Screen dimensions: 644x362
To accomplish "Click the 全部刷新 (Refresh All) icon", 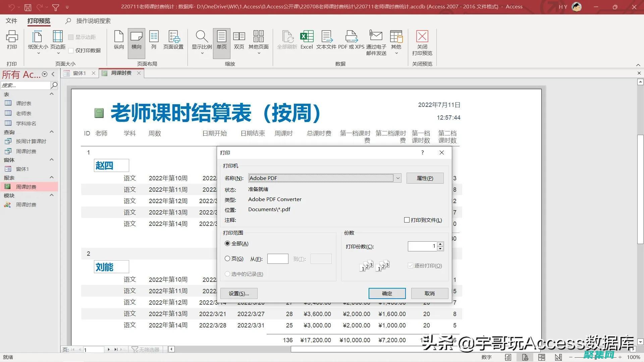I will pyautogui.click(x=287, y=39).
